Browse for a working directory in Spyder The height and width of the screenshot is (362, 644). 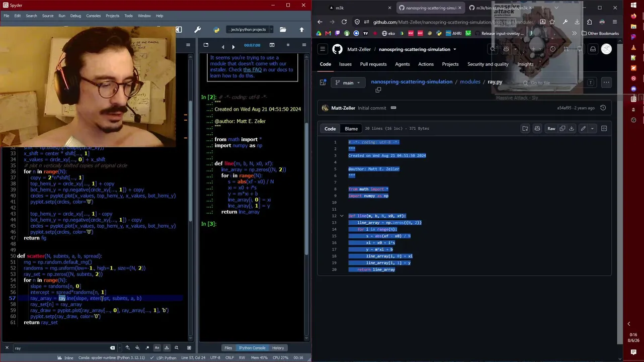click(x=283, y=30)
